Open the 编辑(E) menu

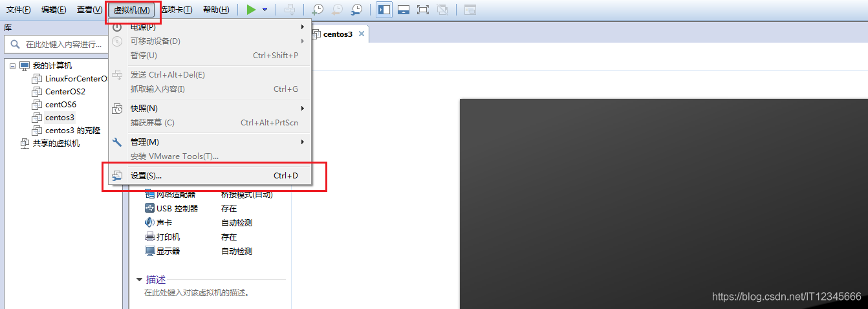click(x=54, y=10)
